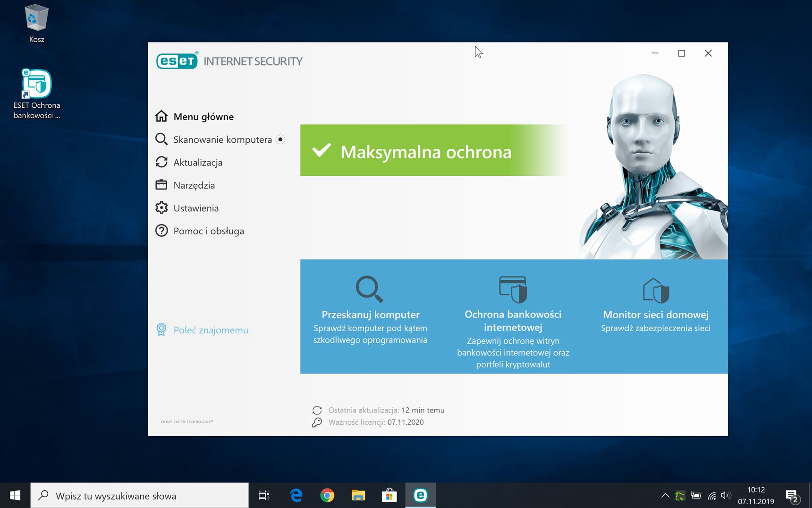Open the volume speaker tray icon

pyautogui.click(x=726, y=496)
